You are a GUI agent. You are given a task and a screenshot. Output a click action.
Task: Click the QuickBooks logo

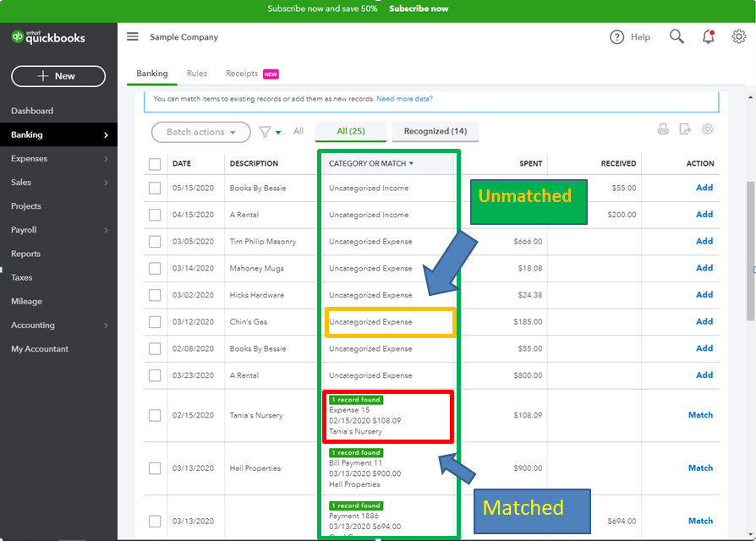(48, 37)
